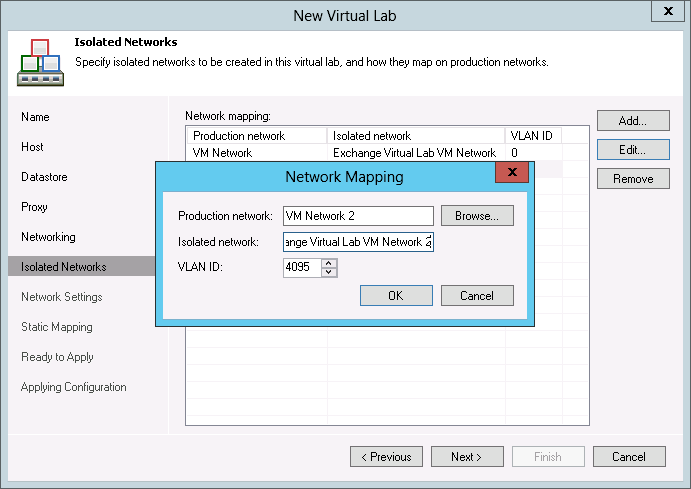691x489 pixels.
Task: Select the Isolated Networks step
Action: (x=82, y=267)
